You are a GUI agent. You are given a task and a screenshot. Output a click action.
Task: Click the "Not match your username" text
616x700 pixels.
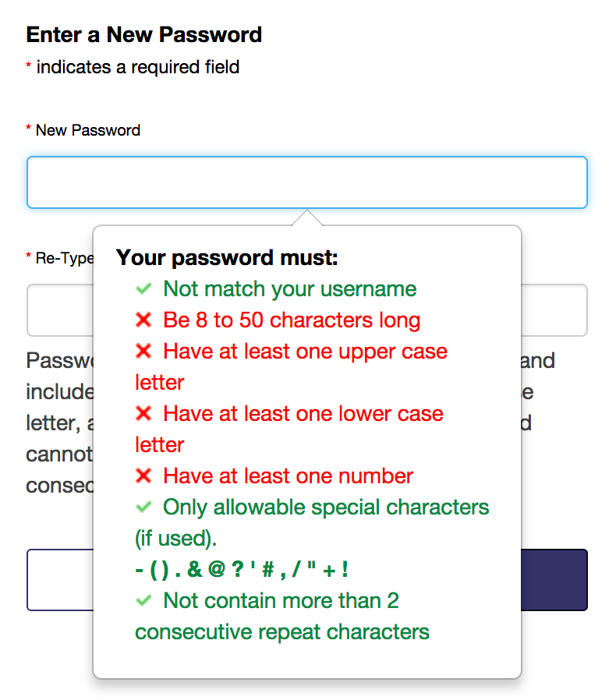coord(289,289)
